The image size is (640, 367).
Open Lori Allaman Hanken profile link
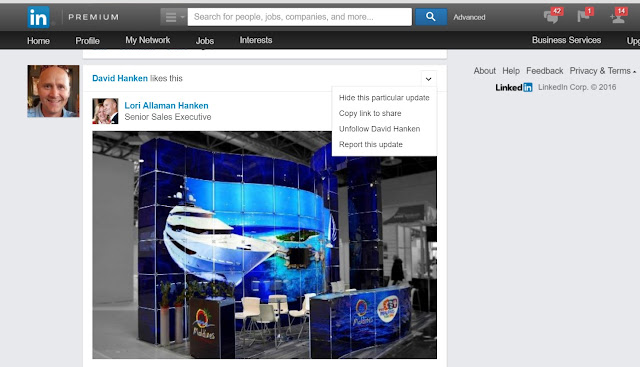point(166,105)
